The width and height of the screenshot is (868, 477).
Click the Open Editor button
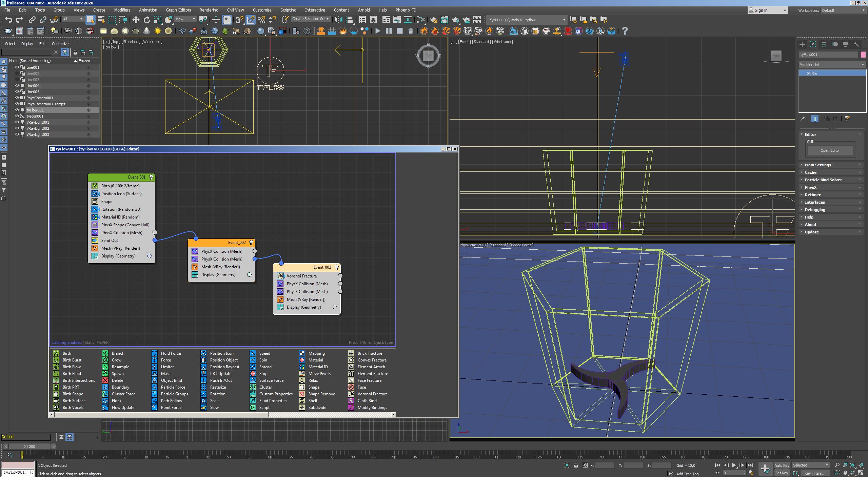pos(830,150)
